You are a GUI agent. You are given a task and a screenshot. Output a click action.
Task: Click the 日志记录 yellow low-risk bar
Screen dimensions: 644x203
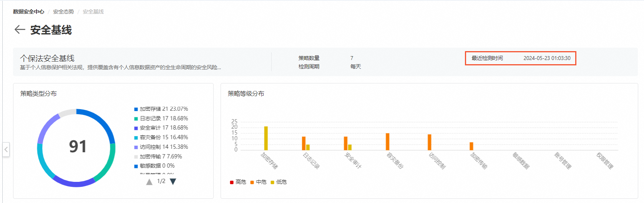point(308,147)
